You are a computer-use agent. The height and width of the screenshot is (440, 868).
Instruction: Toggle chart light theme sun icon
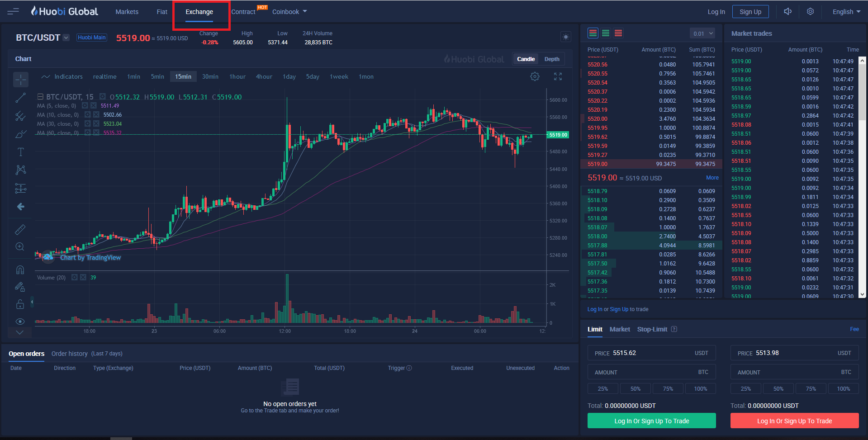point(565,37)
